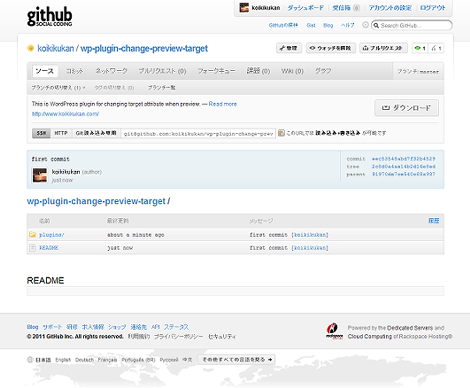This screenshot has width=470, height=388.
Task: Select the HTTP clone URL option
Action: tap(61, 133)
